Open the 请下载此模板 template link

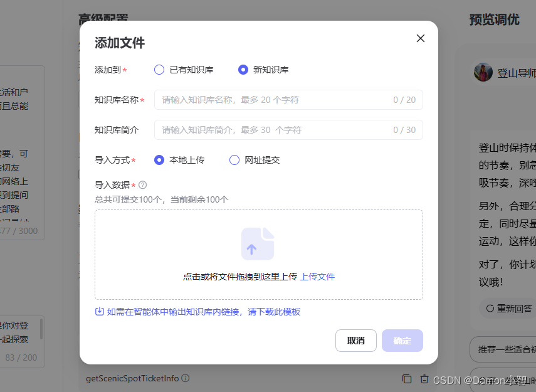[274, 312]
